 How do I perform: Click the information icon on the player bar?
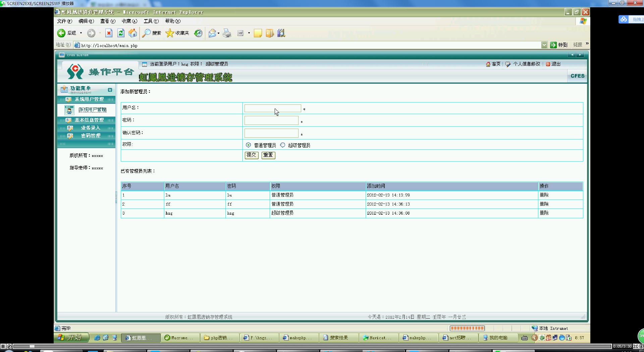coord(641,346)
